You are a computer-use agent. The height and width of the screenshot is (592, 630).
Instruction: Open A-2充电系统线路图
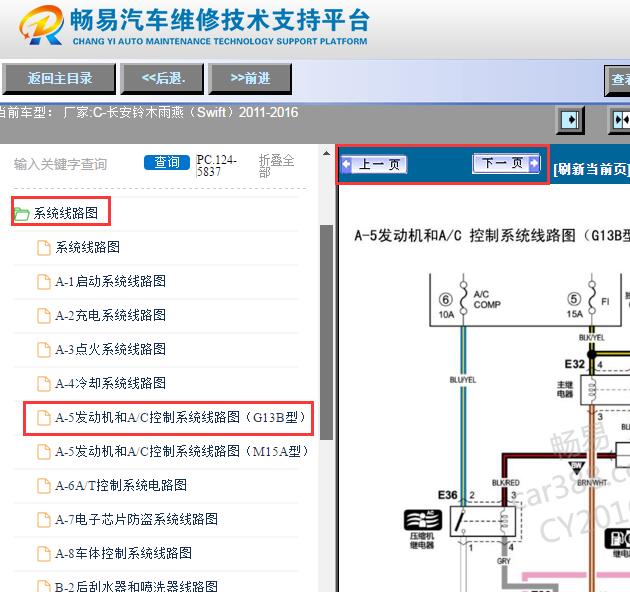coord(110,315)
